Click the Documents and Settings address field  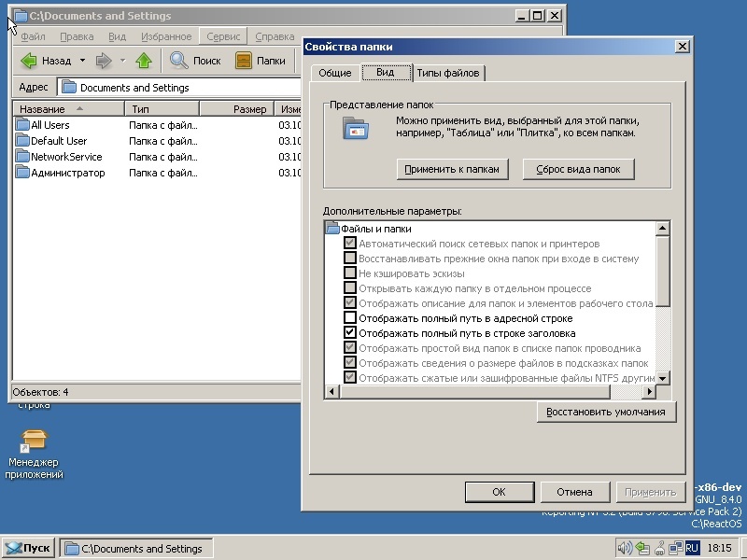pyautogui.click(x=179, y=88)
